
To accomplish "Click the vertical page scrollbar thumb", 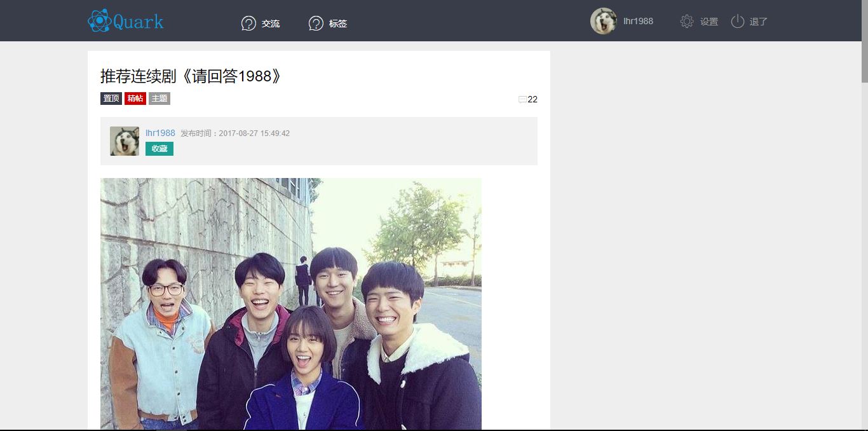I will (x=865, y=41).
